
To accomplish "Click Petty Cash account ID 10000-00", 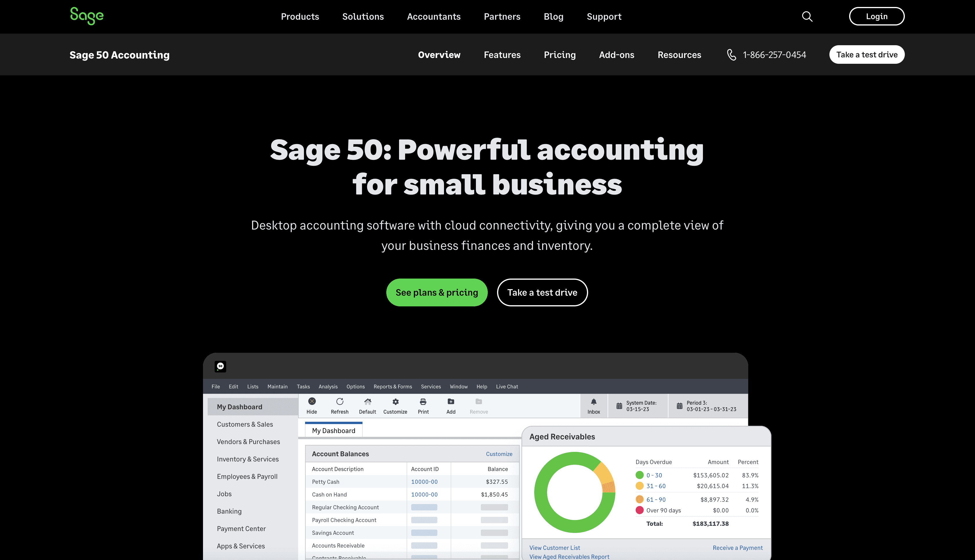I will tap(424, 481).
